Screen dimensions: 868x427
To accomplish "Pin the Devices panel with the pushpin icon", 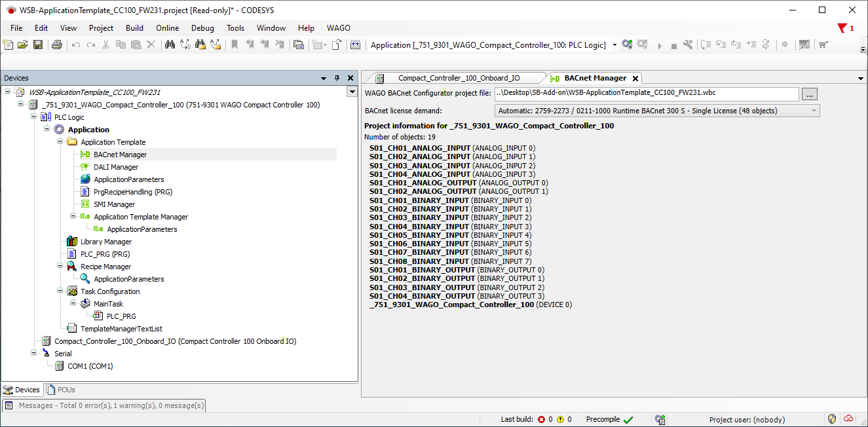I will (337, 78).
